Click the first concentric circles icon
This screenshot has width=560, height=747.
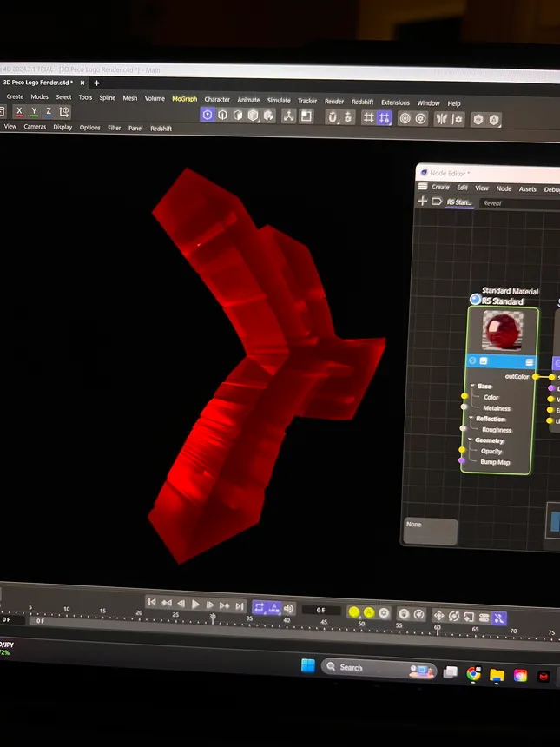point(405,119)
